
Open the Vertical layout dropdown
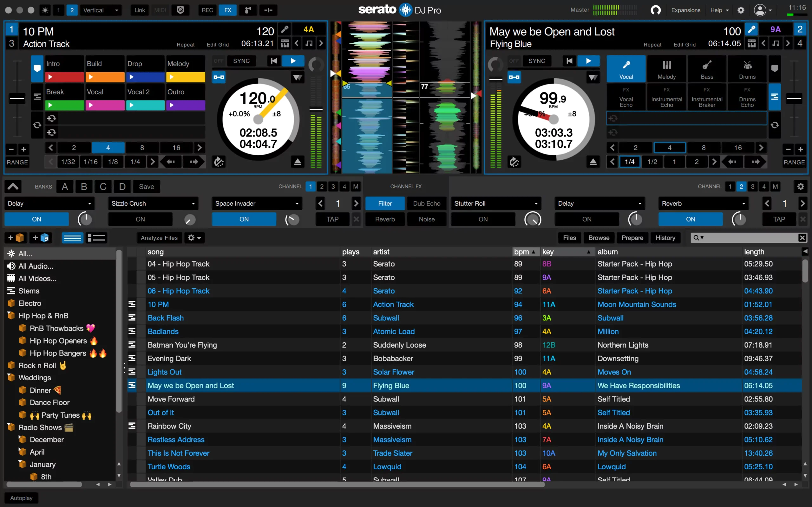tap(100, 10)
